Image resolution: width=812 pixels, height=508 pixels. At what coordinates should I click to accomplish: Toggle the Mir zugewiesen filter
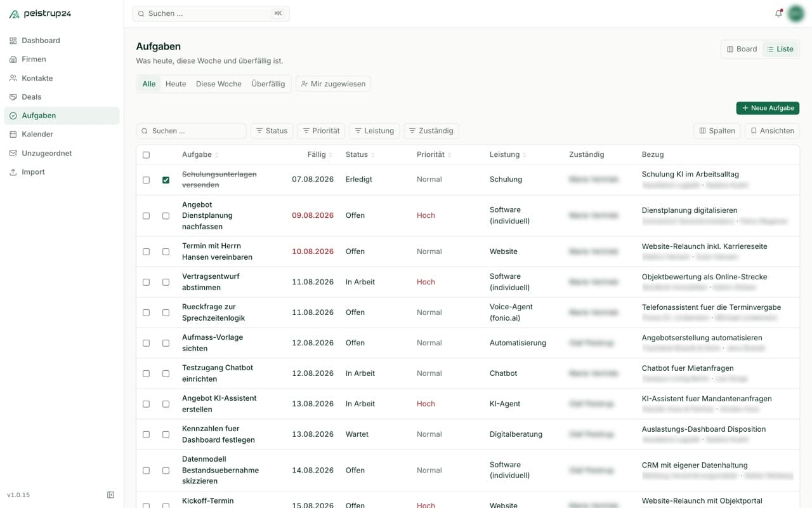pyautogui.click(x=333, y=84)
